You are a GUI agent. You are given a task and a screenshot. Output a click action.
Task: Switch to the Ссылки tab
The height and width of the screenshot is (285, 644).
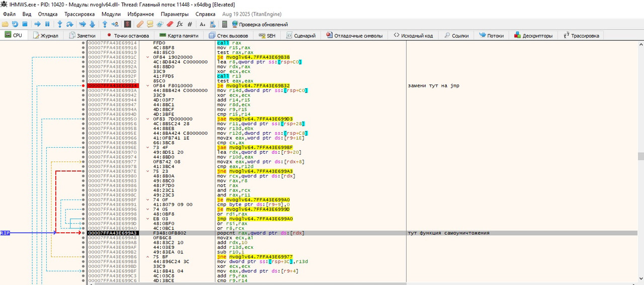(x=456, y=36)
